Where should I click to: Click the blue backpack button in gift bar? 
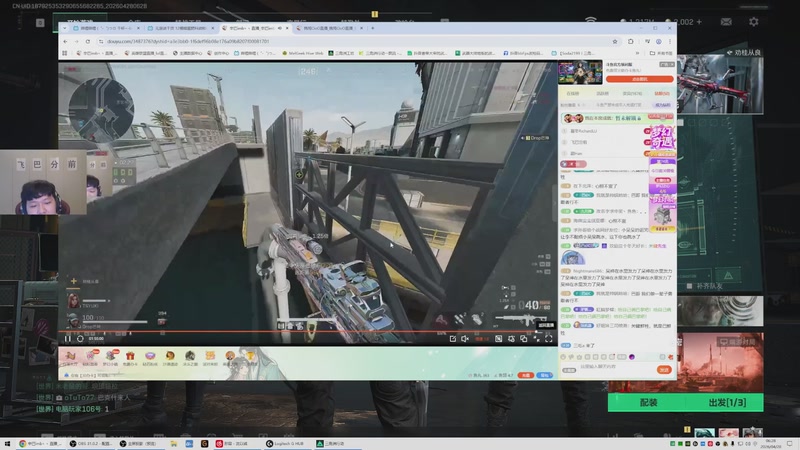545,375
